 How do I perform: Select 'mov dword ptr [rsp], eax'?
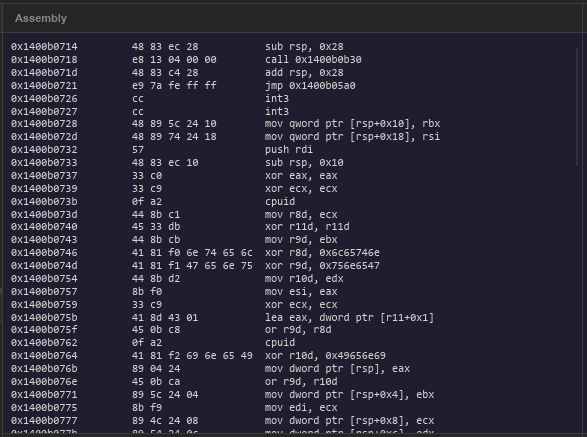pyautogui.click(x=337, y=369)
